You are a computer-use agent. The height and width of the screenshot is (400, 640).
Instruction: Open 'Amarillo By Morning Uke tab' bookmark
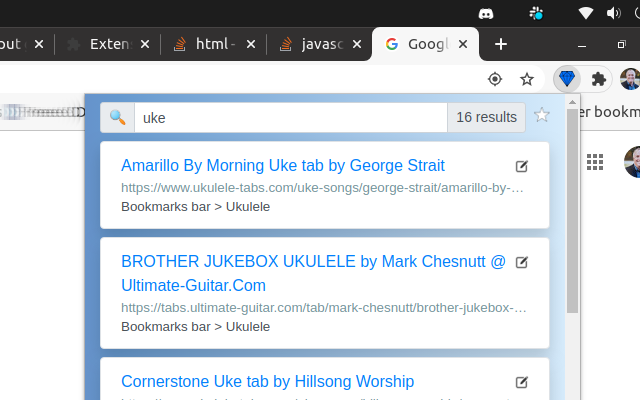point(283,165)
